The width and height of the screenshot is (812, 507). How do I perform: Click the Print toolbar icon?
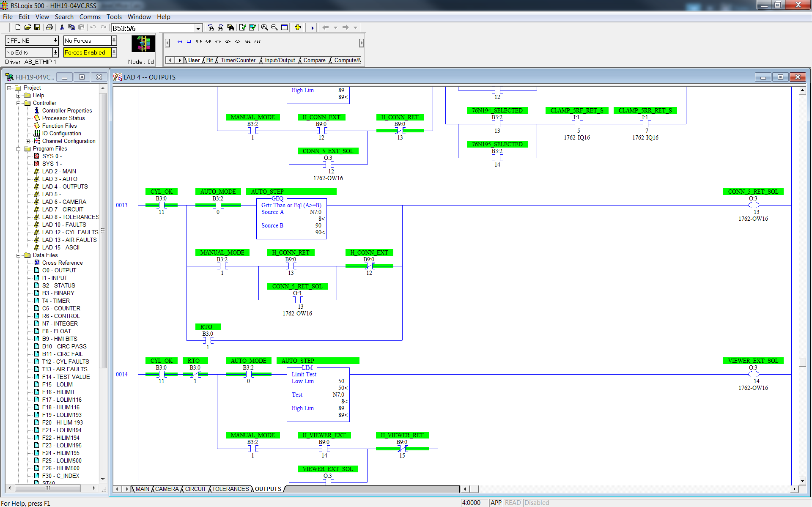pos(49,27)
